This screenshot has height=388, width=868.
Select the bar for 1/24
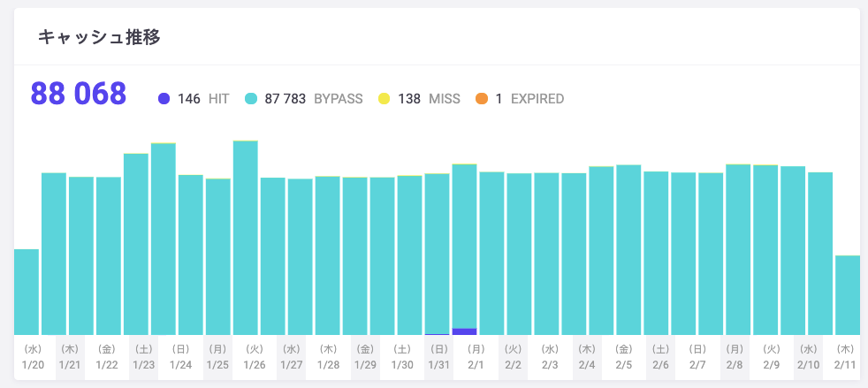(191, 256)
